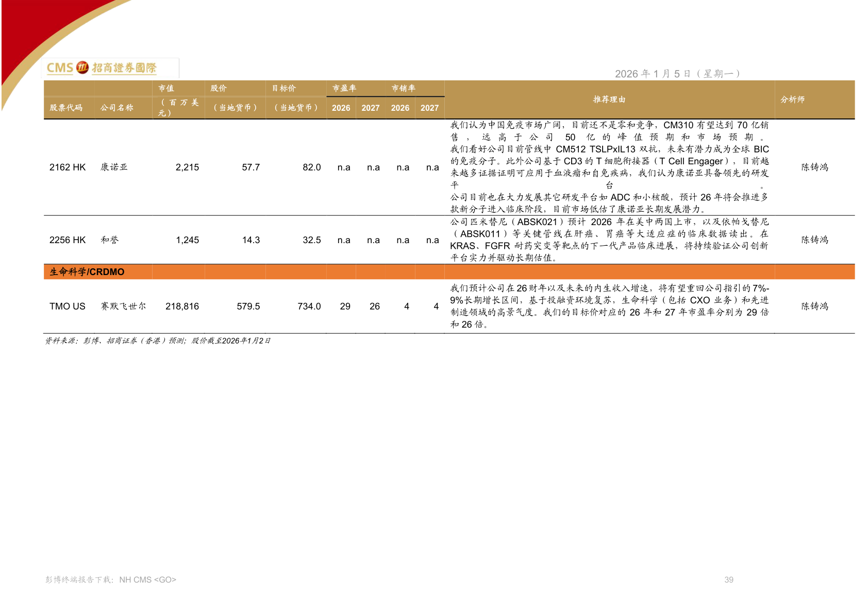The image size is (868, 614).
Task: Select the 股价 header
Action: [x=219, y=88]
